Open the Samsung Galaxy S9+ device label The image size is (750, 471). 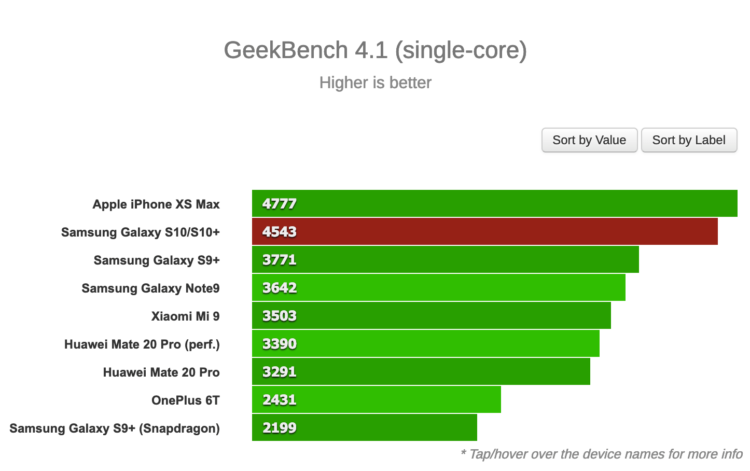click(x=156, y=260)
